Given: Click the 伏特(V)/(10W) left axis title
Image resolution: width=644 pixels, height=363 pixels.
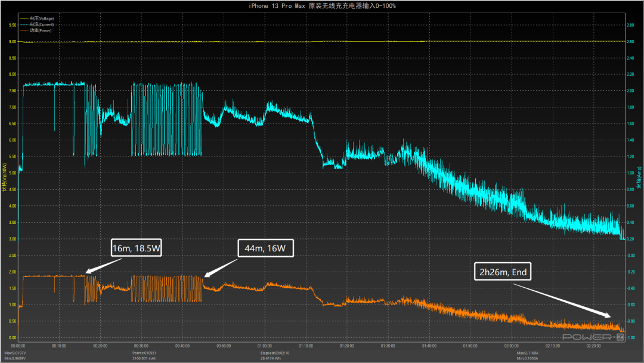Looking at the screenshot, I should coord(4,177).
